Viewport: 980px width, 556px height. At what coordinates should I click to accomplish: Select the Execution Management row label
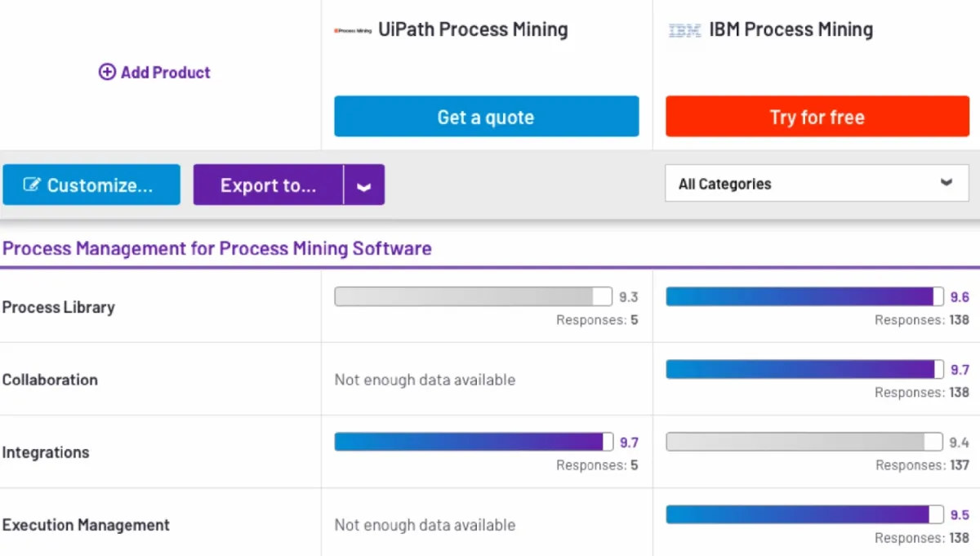pos(86,525)
